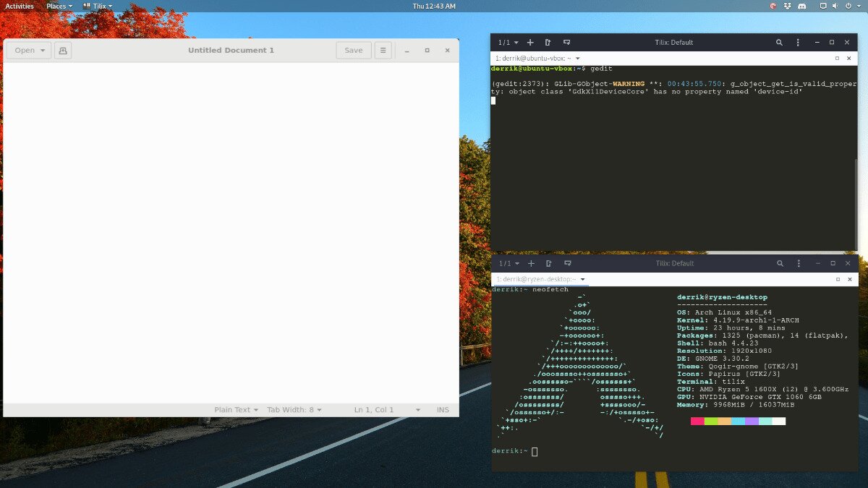Add terminal right in ubuntu-vbox Tilix window
This screenshot has height=488, width=868.
548,43
